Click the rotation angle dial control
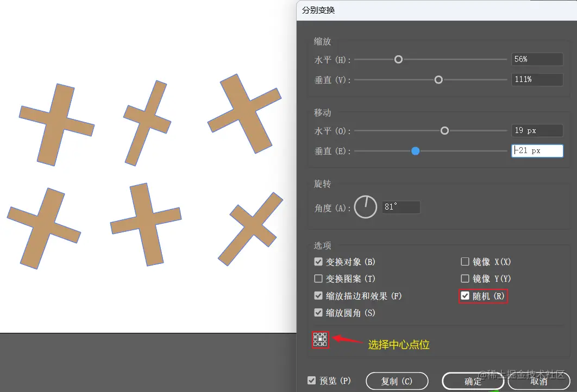This screenshot has width=577, height=392. pyautogui.click(x=365, y=207)
